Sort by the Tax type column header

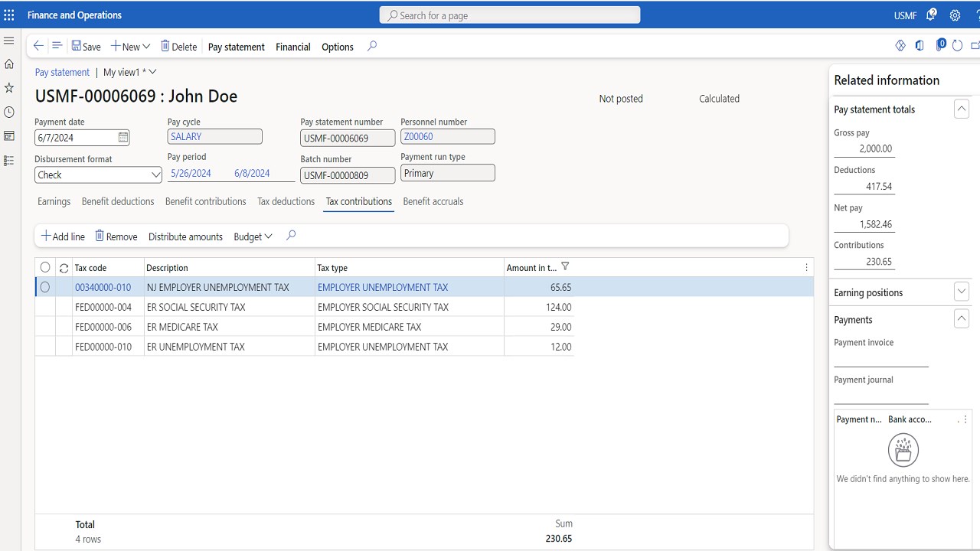click(332, 268)
